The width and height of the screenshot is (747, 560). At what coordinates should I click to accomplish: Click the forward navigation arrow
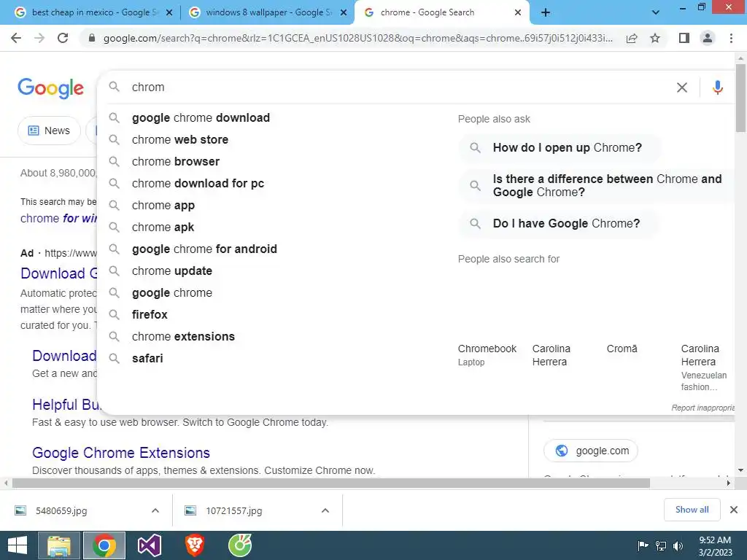coord(39,38)
